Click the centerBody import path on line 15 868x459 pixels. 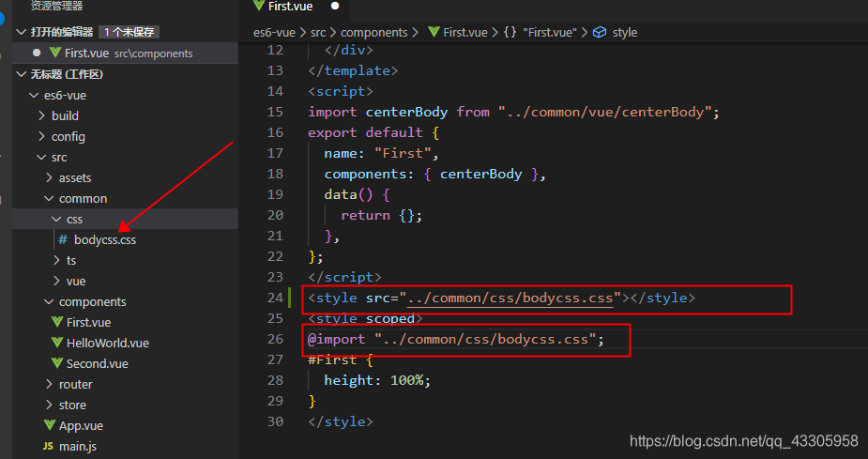pos(604,112)
